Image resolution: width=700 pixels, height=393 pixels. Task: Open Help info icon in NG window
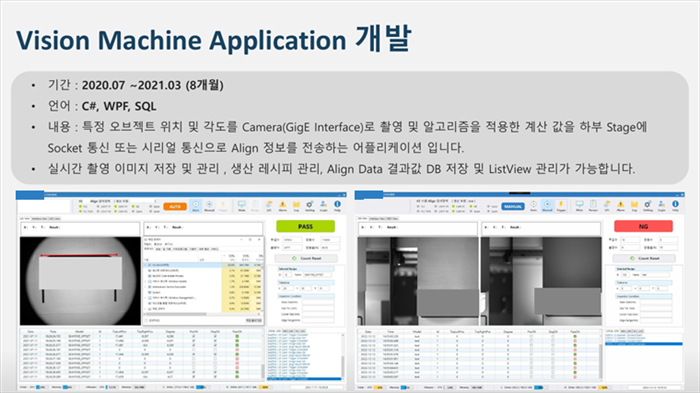pos(675,205)
